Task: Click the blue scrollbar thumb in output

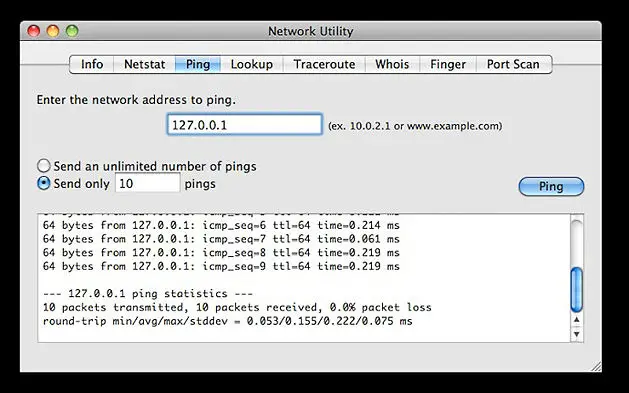Action: tap(576, 290)
